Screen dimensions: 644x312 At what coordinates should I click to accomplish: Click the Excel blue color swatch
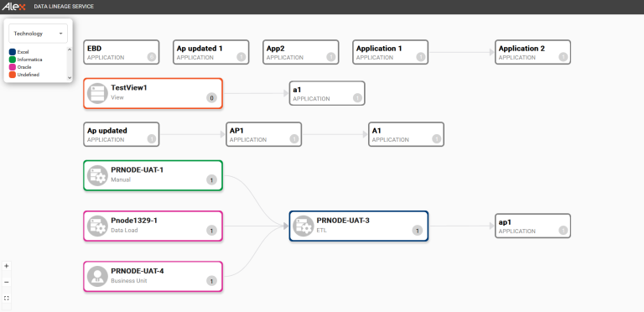(13, 52)
